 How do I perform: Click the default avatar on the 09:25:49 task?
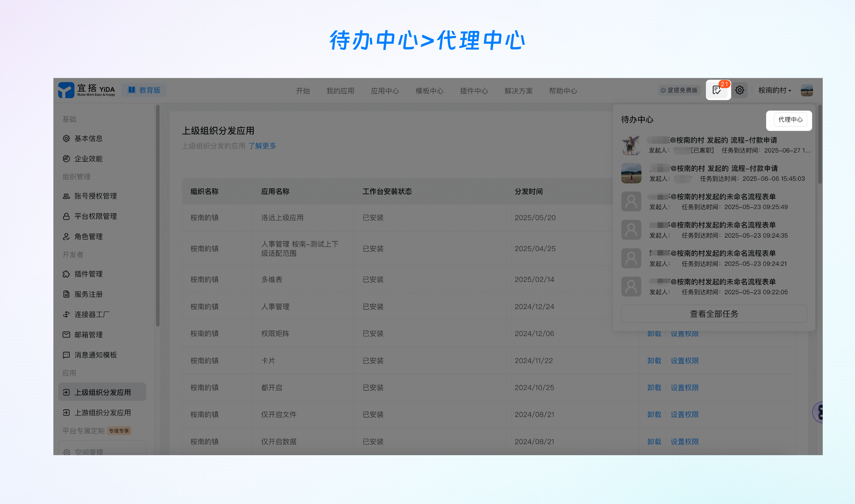631,201
